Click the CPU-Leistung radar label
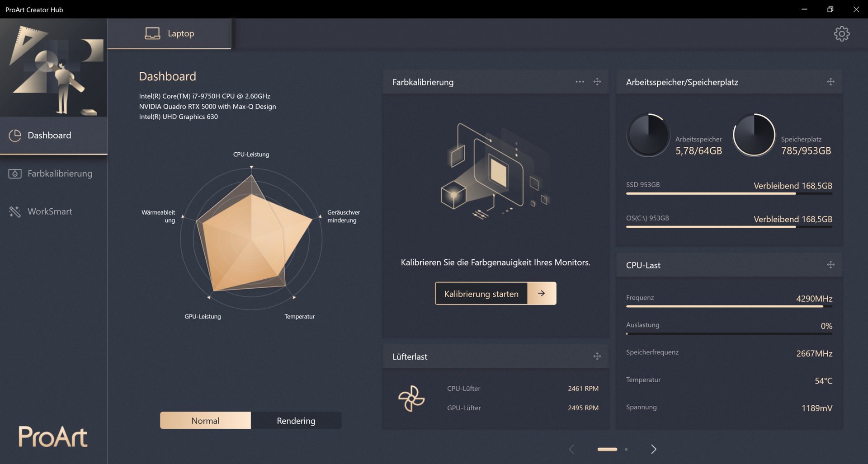Image resolution: width=868 pixels, height=464 pixels. click(x=251, y=155)
